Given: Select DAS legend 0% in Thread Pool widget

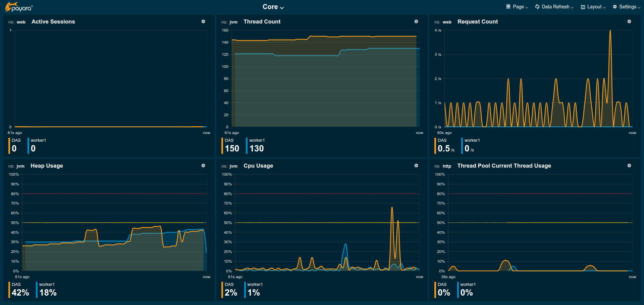Looking at the screenshot, I should [443, 290].
